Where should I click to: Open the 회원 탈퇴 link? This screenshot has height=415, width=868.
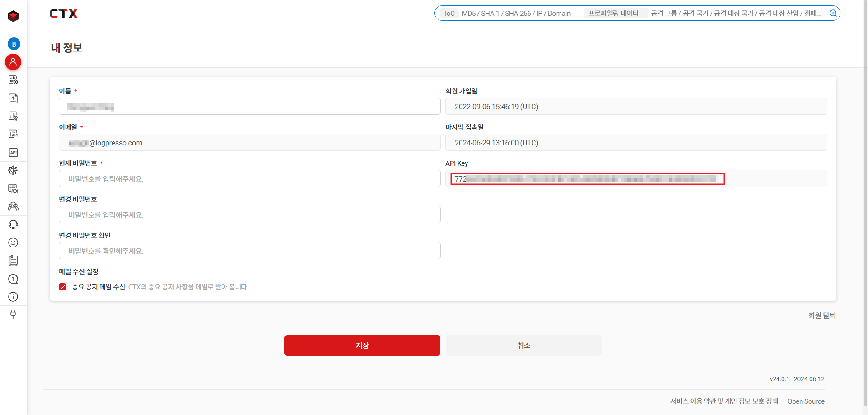[x=822, y=316]
